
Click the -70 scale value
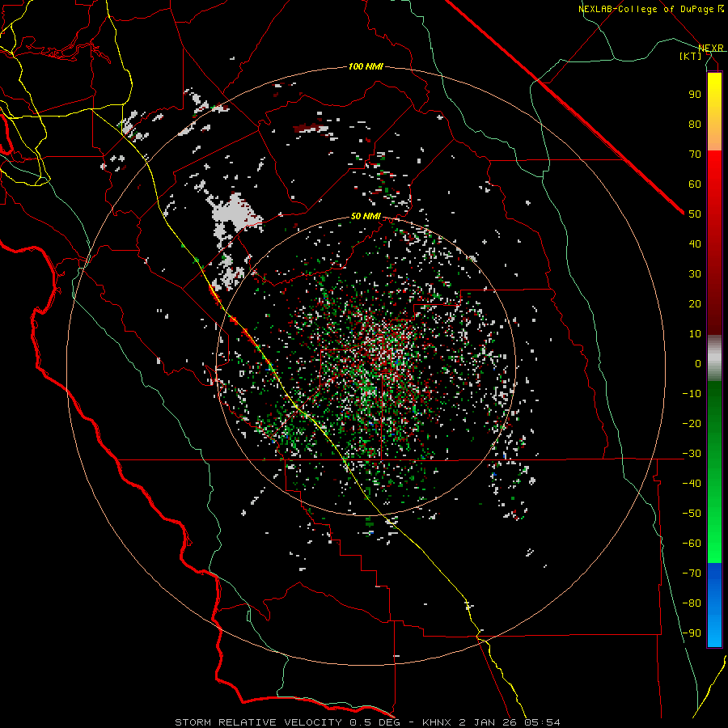(x=692, y=574)
